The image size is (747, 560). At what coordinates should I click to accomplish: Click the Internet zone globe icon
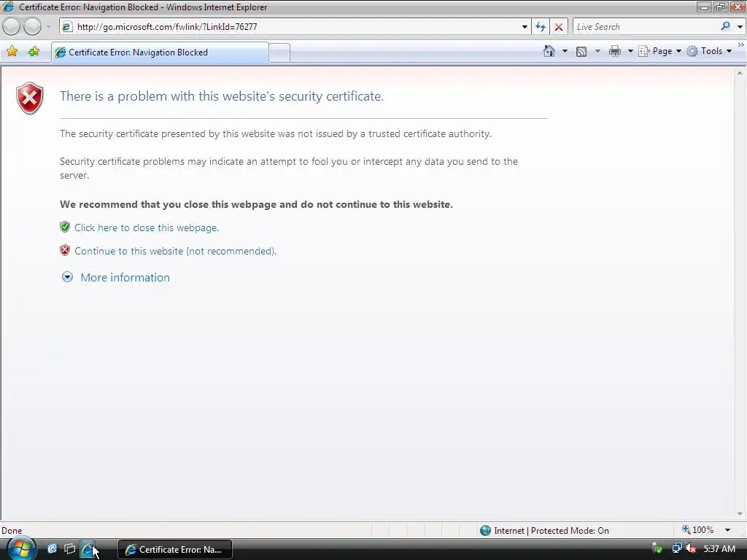click(485, 531)
